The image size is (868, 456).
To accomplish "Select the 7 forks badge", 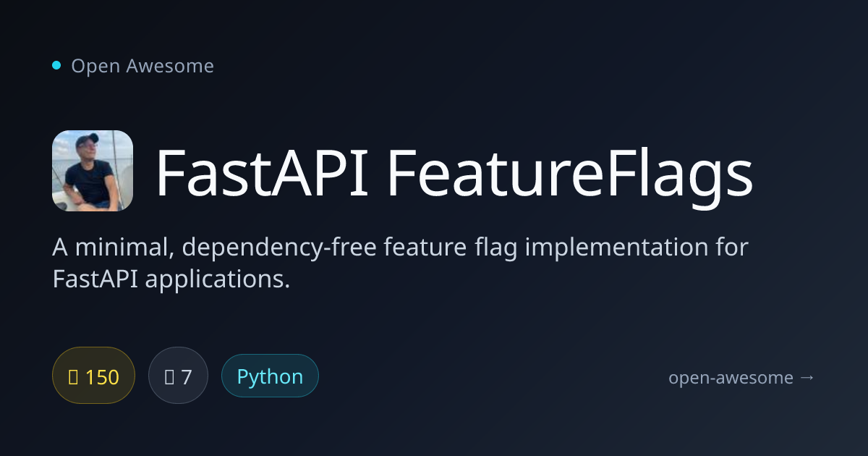I will pos(178,376).
